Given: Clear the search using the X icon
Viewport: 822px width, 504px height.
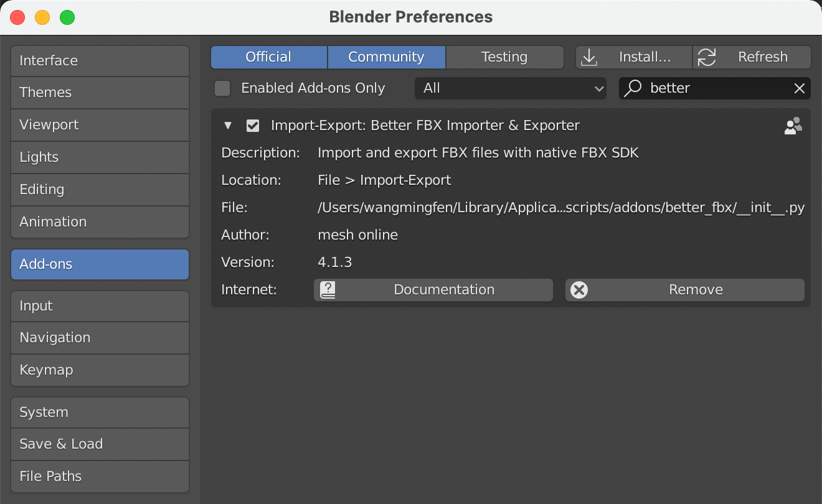Looking at the screenshot, I should coord(800,88).
